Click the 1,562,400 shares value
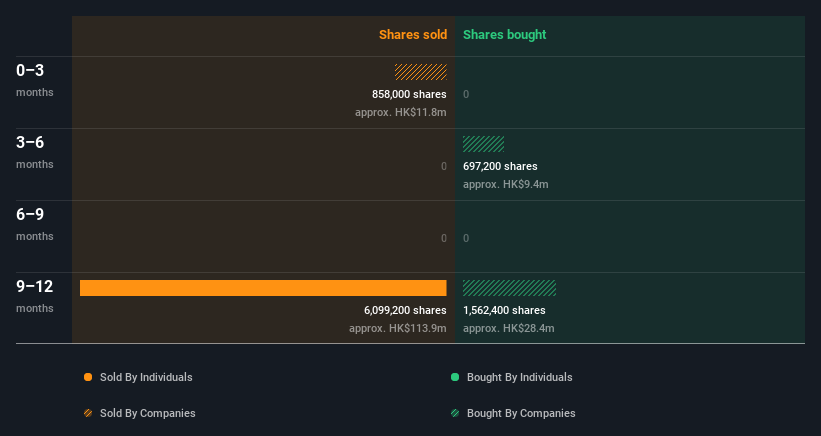 [x=504, y=310]
